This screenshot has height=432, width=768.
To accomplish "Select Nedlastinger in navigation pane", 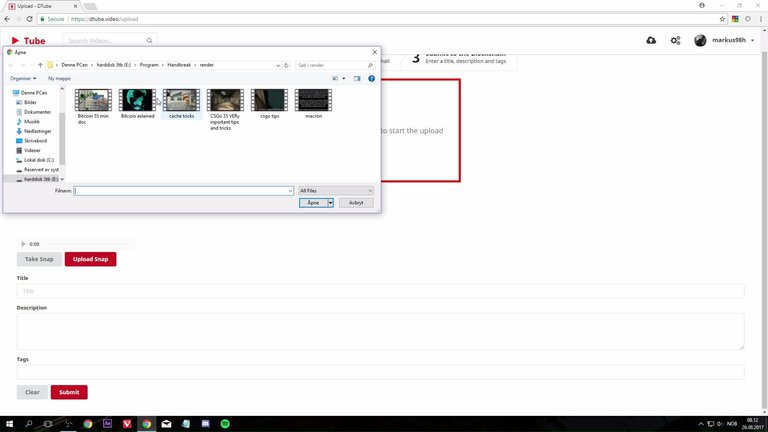I will [38, 131].
